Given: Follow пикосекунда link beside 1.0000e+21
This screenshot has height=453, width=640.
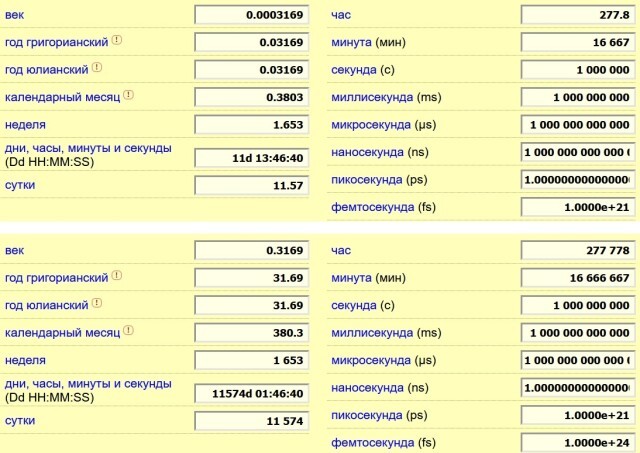Looking at the screenshot, I should click(367, 415).
